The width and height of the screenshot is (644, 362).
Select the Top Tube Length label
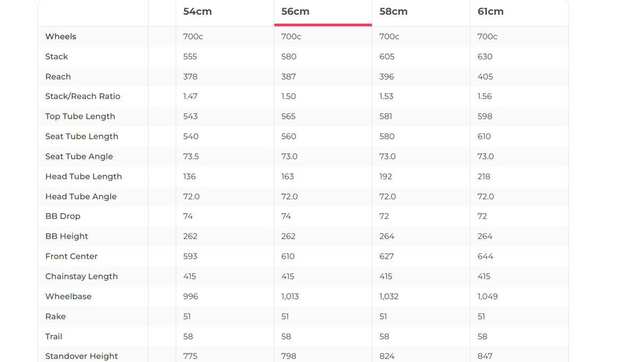point(80,117)
